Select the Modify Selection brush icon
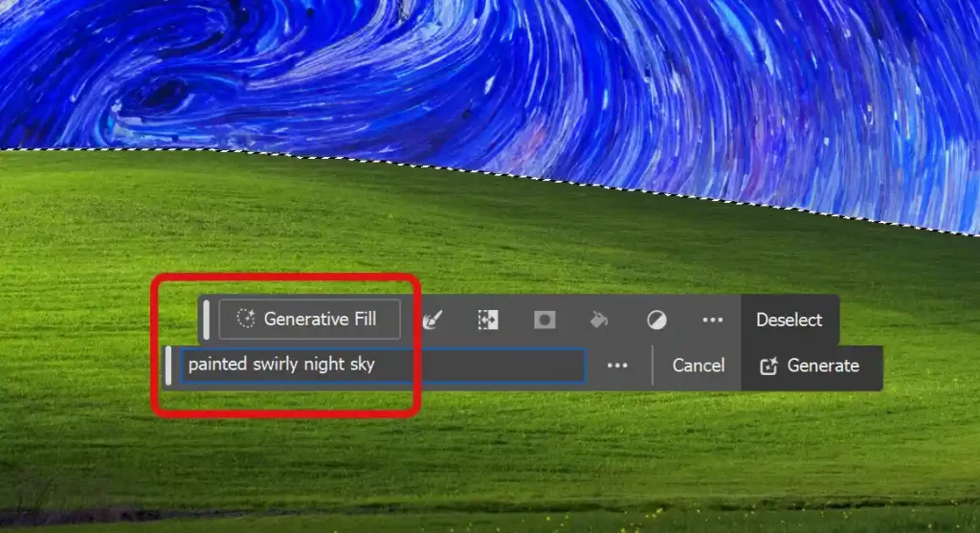The image size is (980, 533). [x=433, y=320]
